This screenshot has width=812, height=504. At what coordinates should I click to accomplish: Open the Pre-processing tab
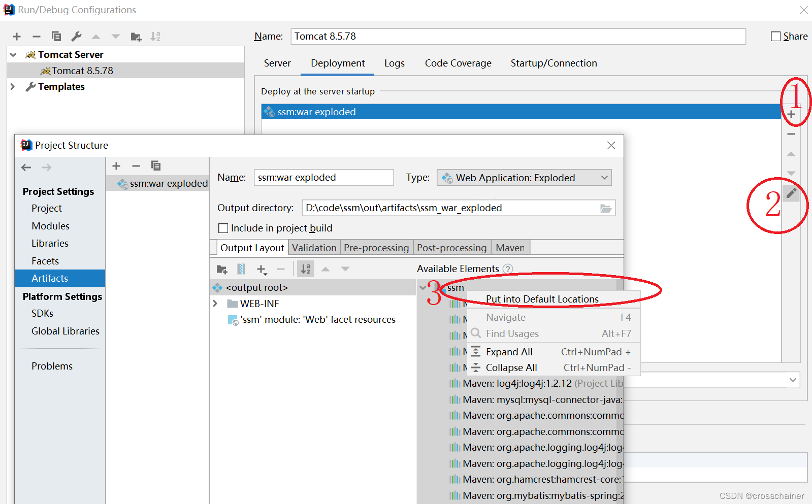376,248
